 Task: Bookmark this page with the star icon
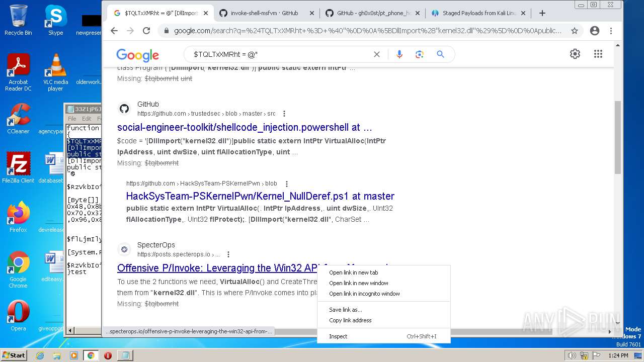coord(575,31)
